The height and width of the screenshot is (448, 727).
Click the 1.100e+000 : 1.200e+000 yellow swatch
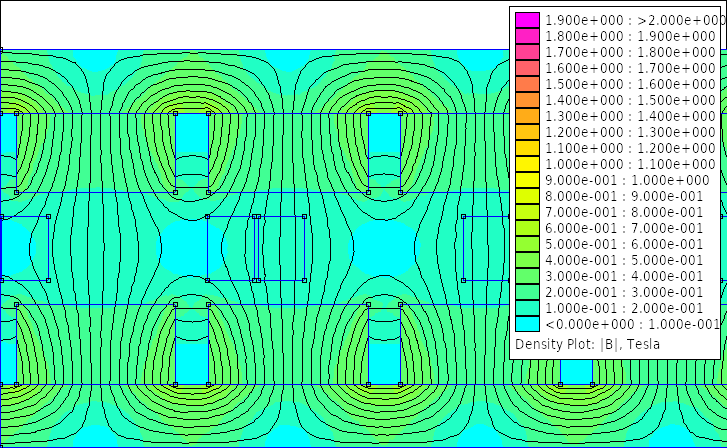(x=527, y=148)
